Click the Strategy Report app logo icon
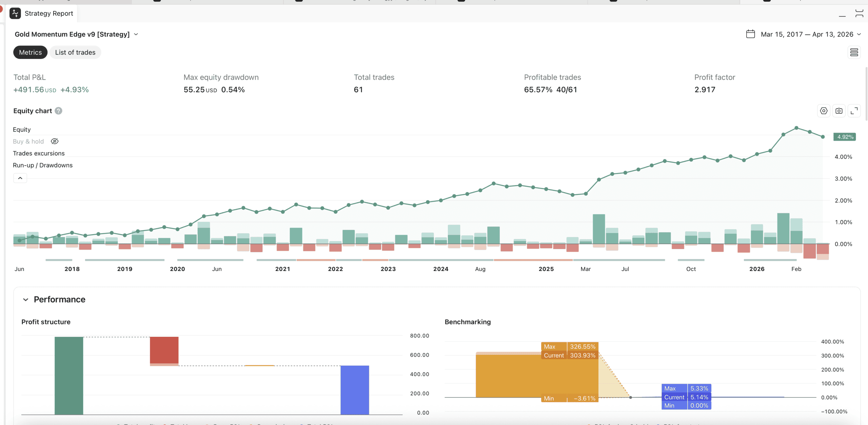Viewport: 868px width, 425px height. (x=15, y=13)
